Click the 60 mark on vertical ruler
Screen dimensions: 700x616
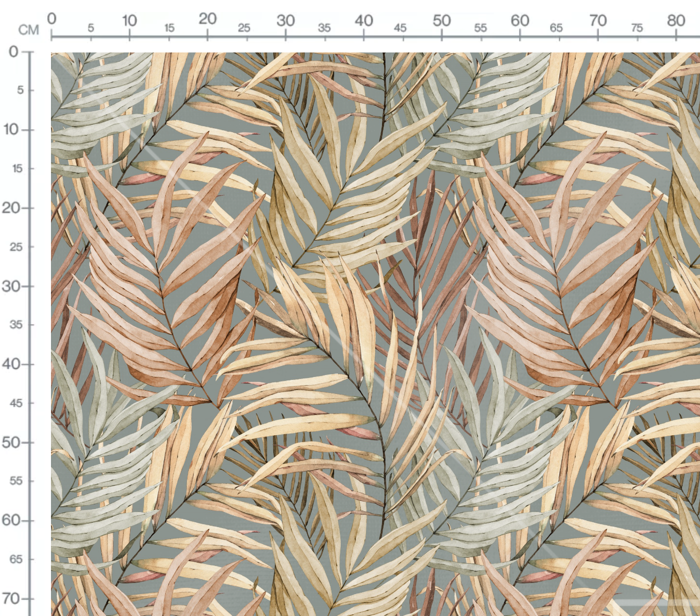[11, 520]
